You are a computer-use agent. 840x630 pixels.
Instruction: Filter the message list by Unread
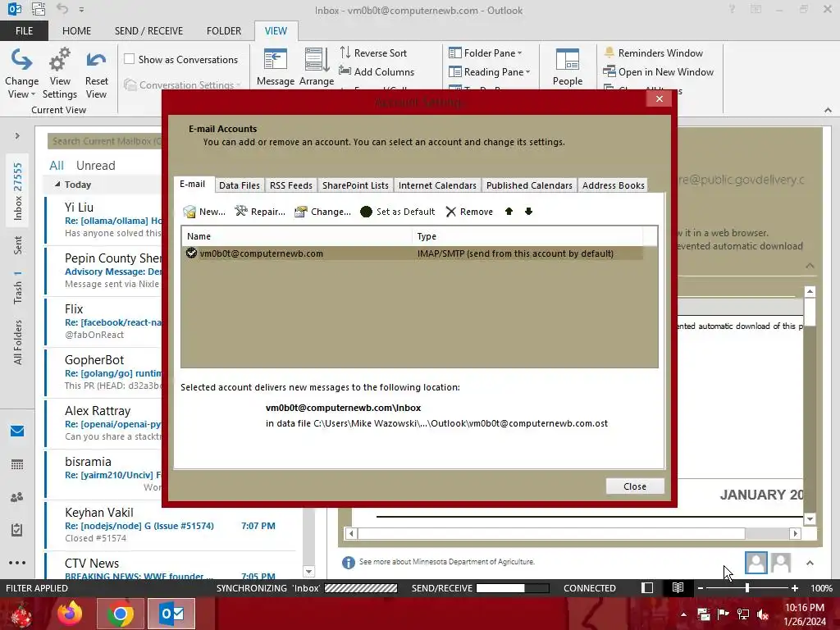coord(95,166)
